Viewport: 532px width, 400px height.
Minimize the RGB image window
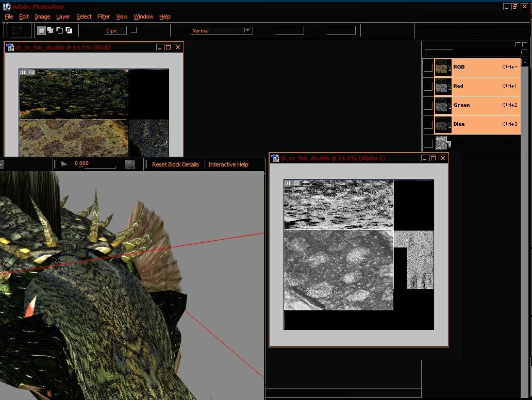pyautogui.click(x=160, y=47)
